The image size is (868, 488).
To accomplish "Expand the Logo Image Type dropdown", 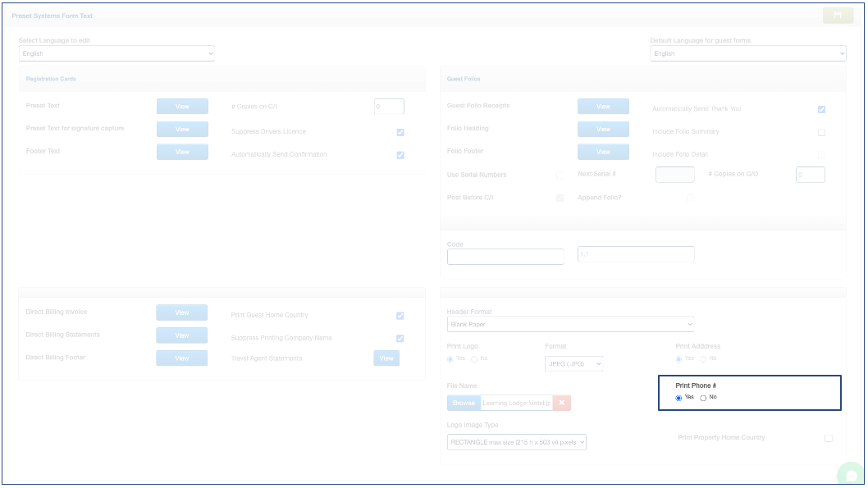I will 517,442.
